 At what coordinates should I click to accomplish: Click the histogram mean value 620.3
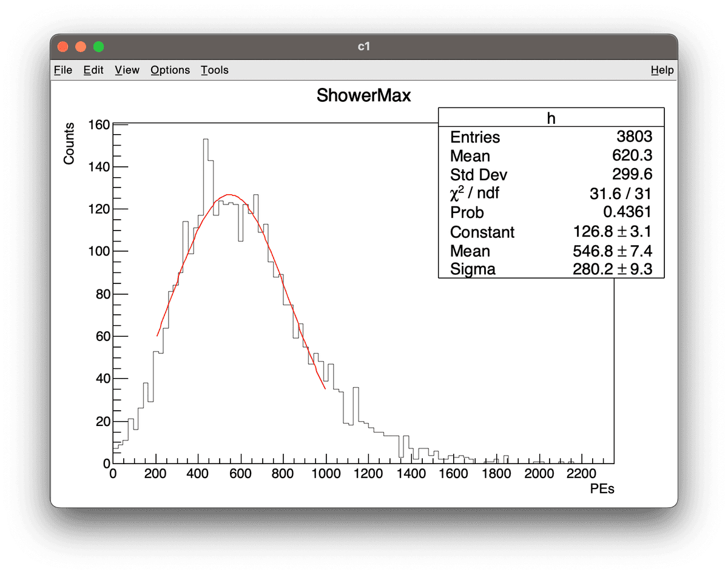tap(633, 156)
